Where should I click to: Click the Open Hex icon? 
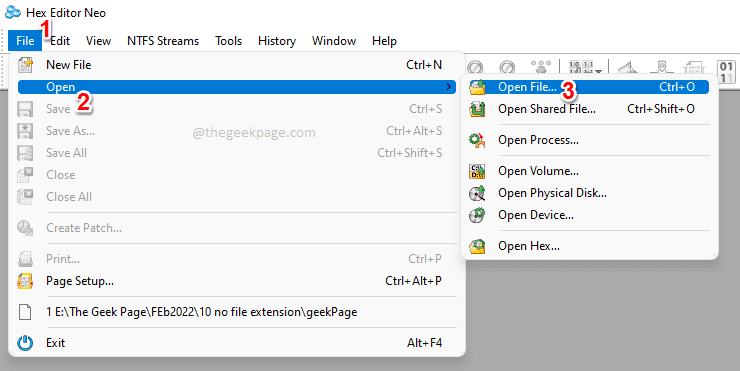click(477, 246)
